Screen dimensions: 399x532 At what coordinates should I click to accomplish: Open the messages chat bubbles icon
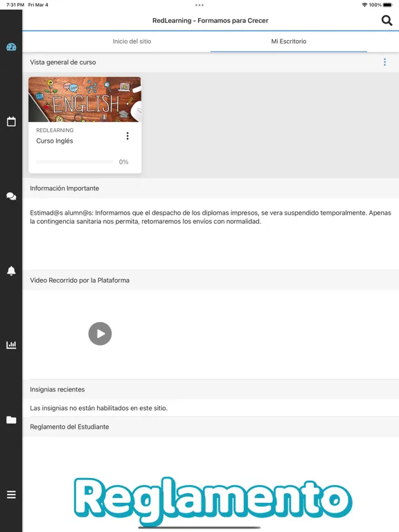[11, 196]
